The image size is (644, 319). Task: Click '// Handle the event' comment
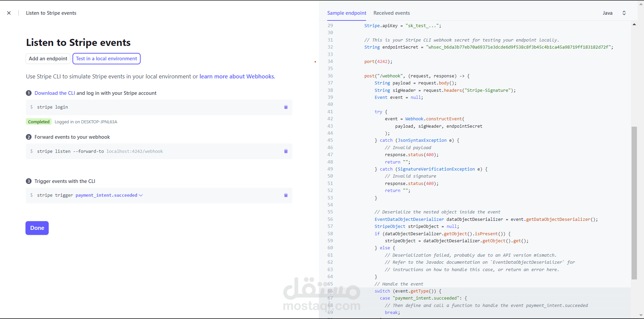399,284
